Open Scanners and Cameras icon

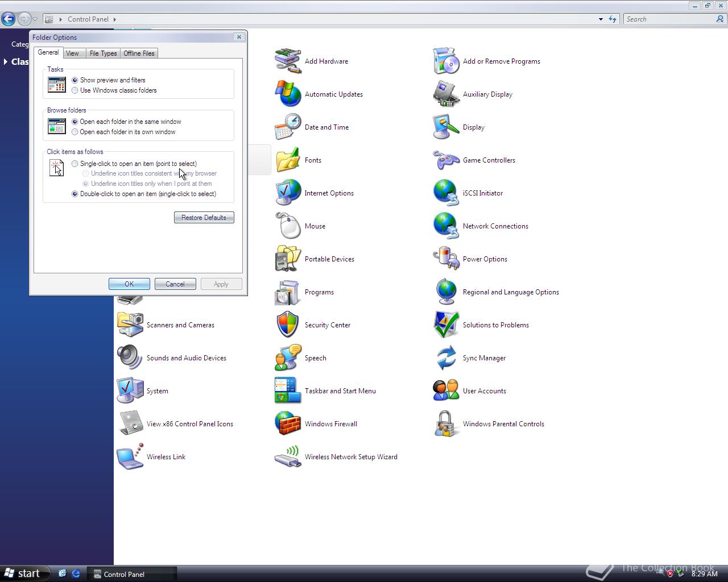click(130, 325)
